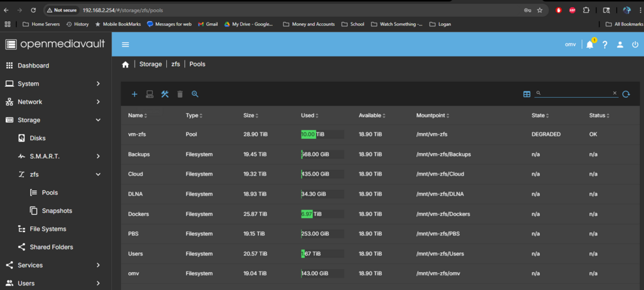Screen dimensions: 644x290
Task: Bookmark this page with star icon
Action: (x=540, y=10)
